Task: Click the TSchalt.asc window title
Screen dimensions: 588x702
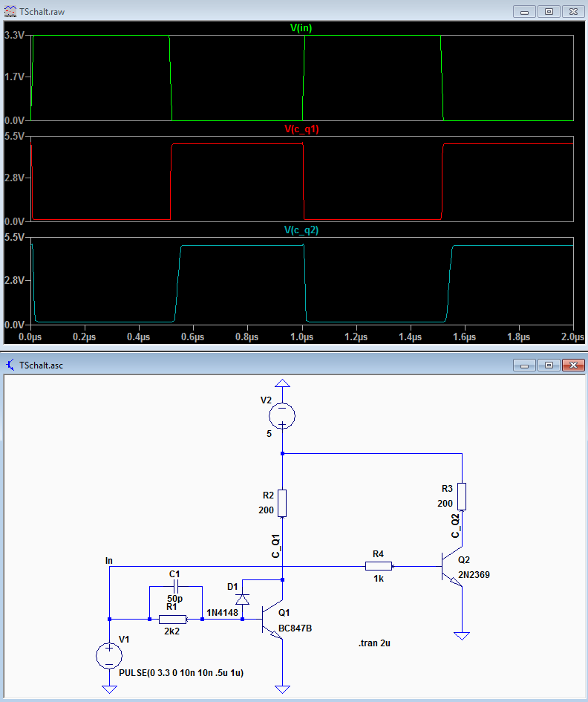Action: pyautogui.click(x=41, y=365)
